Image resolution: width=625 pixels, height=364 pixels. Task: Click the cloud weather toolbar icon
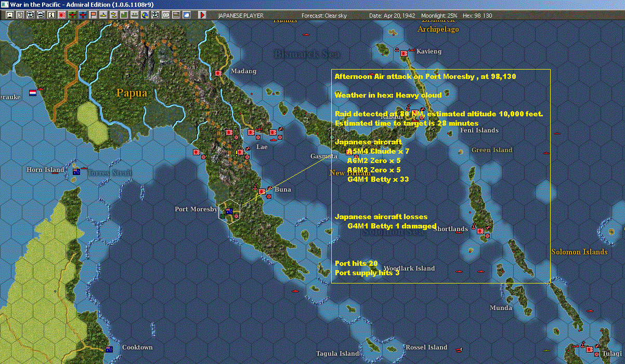coord(187,15)
